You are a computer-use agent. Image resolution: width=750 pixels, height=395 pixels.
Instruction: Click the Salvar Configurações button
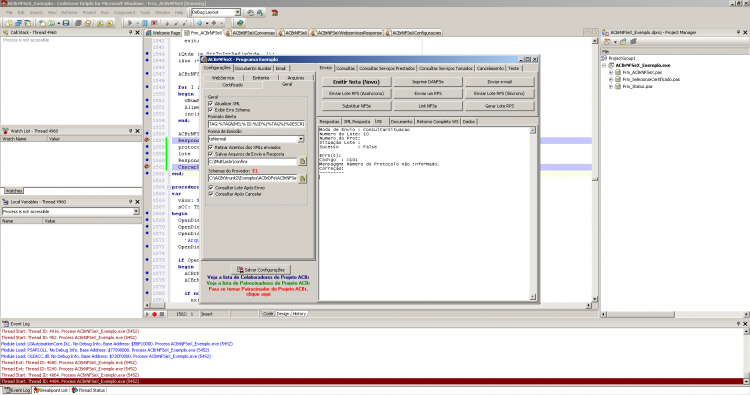pyautogui.click(x=261, y=270)
